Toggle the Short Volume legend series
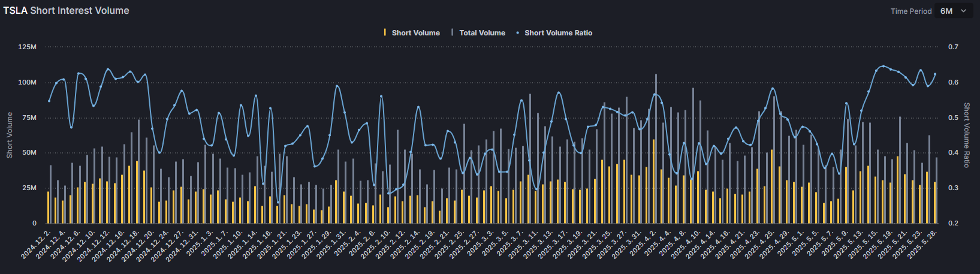The image size is (980, 274). (412, 33)
